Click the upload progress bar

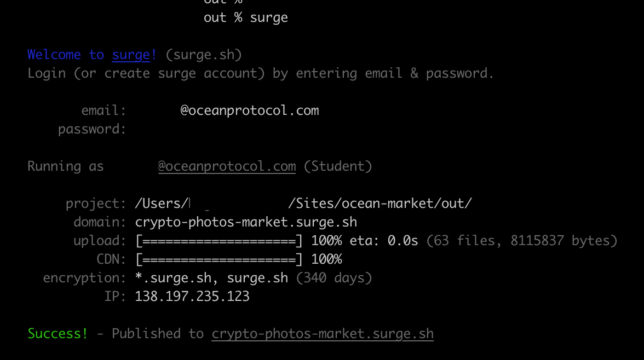219,241
